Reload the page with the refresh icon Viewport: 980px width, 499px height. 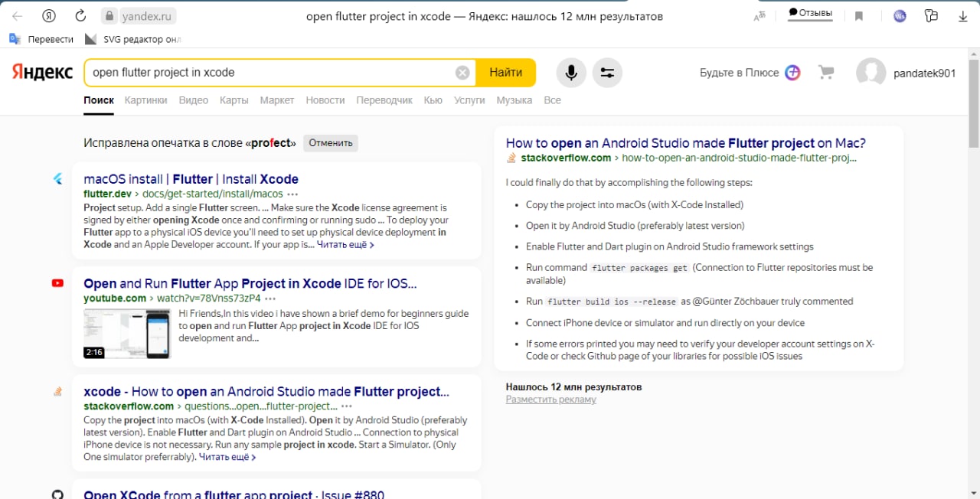click(x=80, y=16)
